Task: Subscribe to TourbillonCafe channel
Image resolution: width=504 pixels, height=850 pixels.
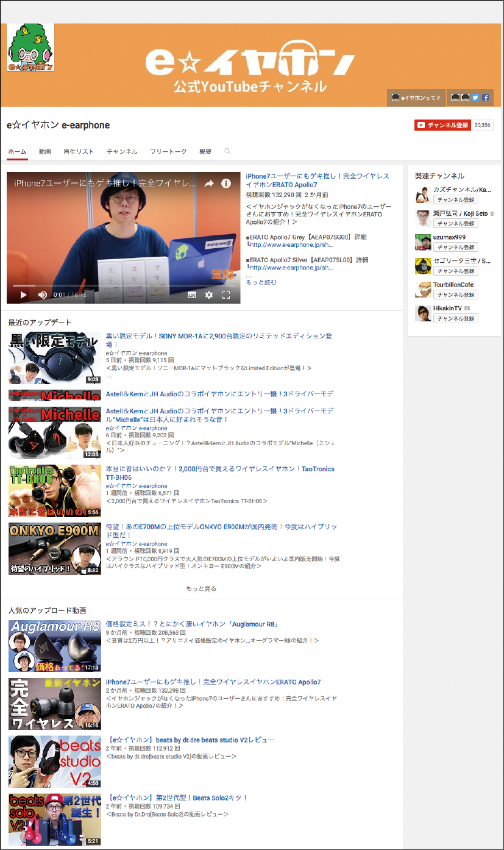Action: 455,295
